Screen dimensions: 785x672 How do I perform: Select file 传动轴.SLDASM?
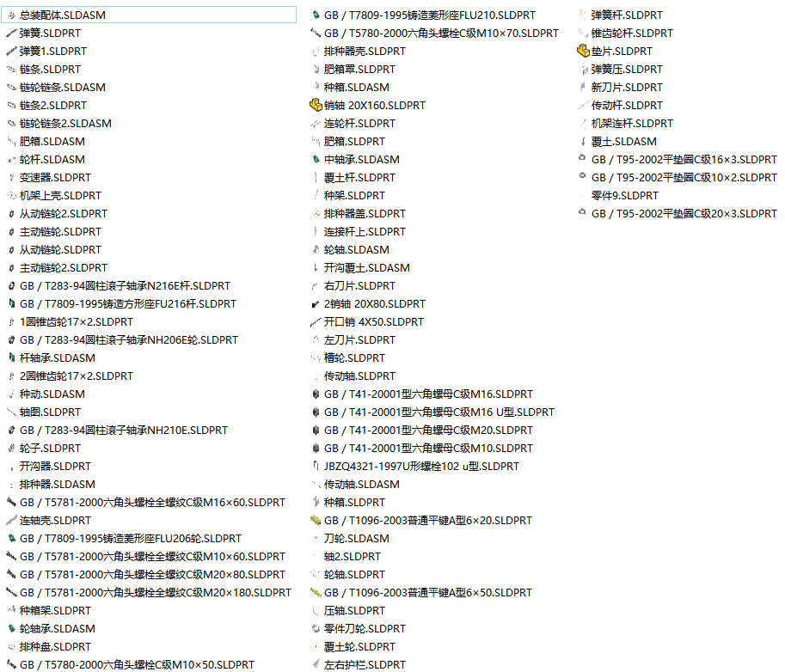tap(361, 485)
